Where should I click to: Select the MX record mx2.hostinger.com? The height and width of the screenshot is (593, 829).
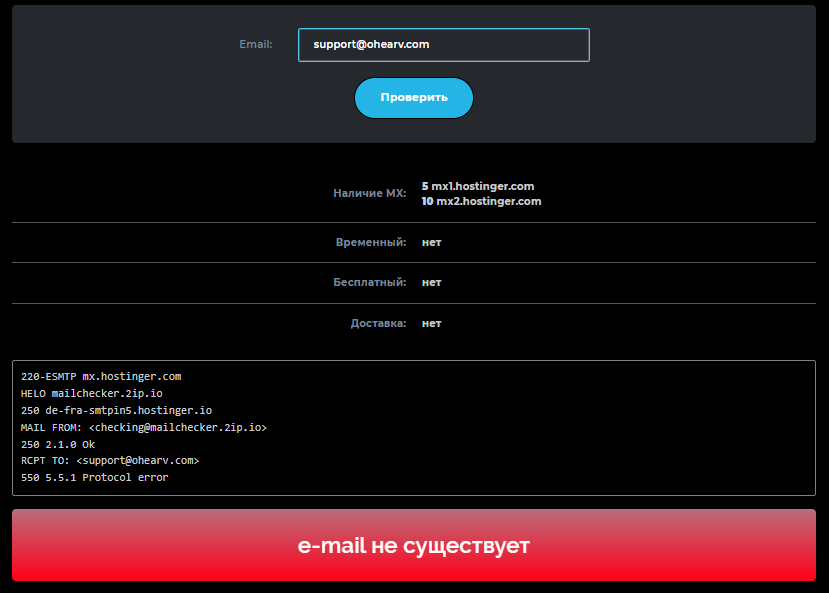point(482,201)
